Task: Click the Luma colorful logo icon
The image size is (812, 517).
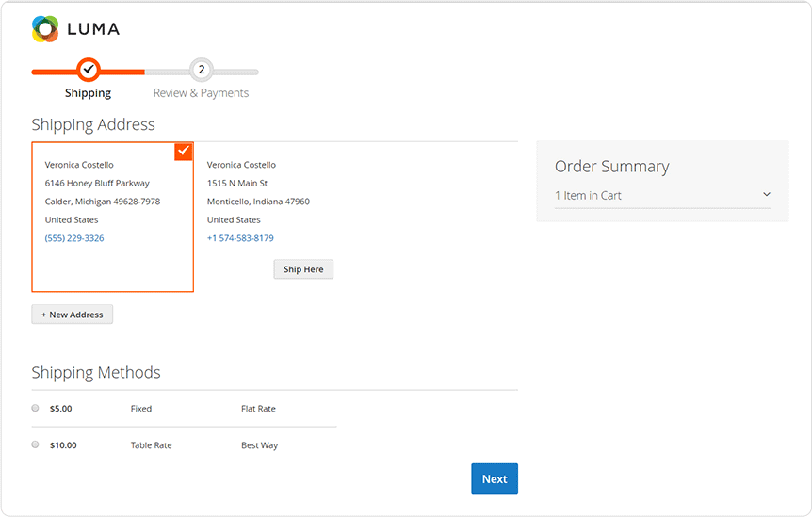Action: [45, 29]
